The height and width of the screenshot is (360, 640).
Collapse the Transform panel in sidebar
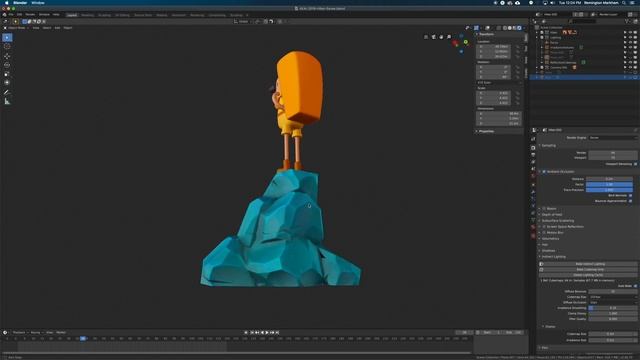[x=486, y=34]
